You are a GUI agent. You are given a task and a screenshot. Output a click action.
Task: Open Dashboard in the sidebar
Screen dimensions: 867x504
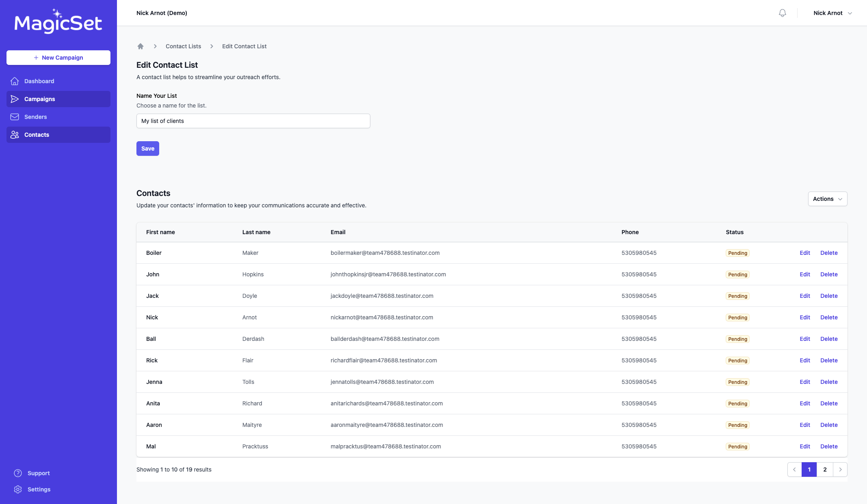pos(58,81)
